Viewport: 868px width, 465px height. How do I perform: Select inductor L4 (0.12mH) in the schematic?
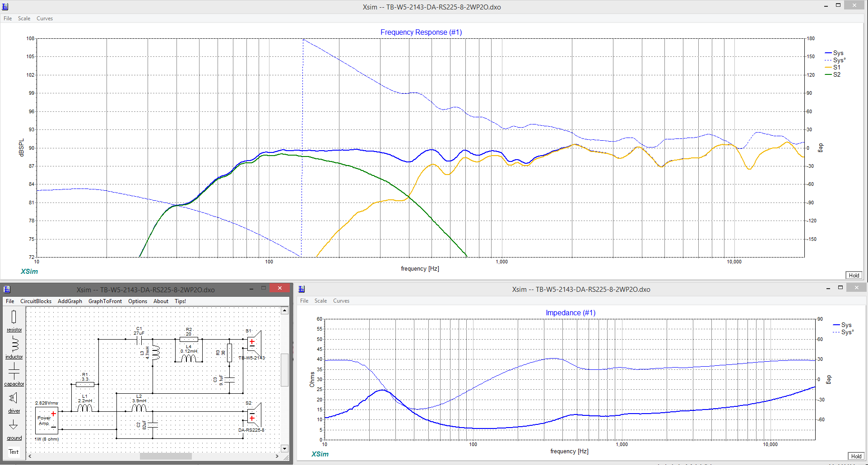[x=189, y=359]
